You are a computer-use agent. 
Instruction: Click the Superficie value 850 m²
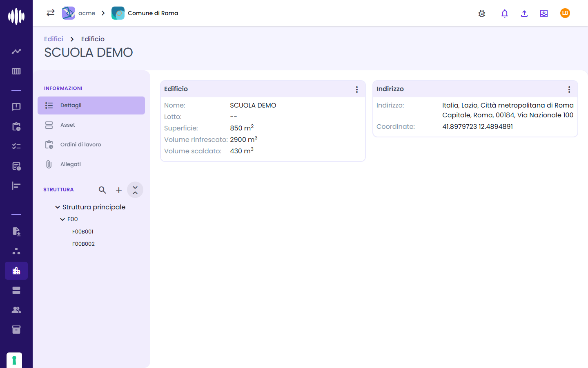point(242,128)
